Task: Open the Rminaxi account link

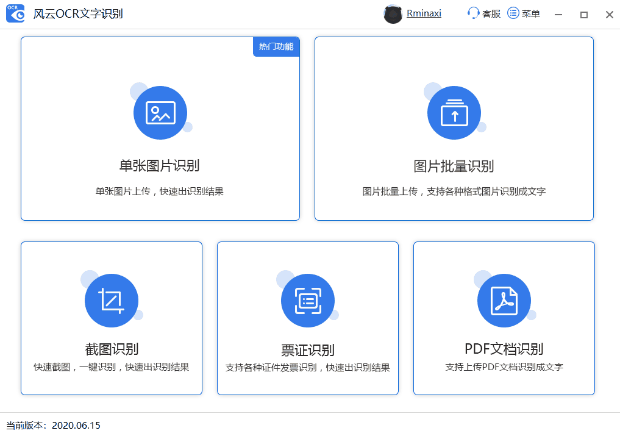Action: [424, 13]
